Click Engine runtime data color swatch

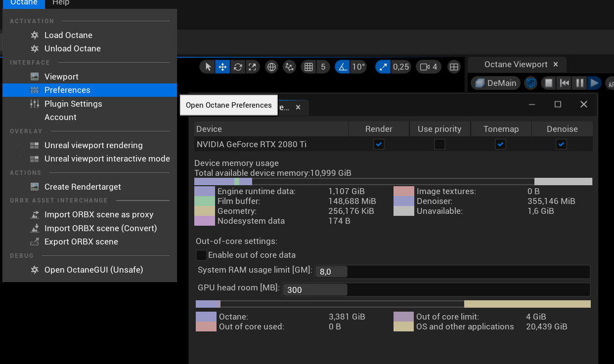(205, 191)
